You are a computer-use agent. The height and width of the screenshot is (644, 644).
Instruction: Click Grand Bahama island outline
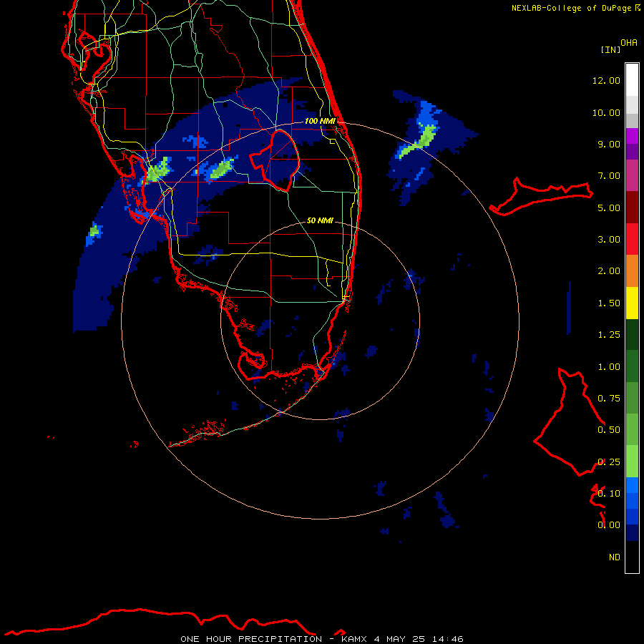click(540, 196)
